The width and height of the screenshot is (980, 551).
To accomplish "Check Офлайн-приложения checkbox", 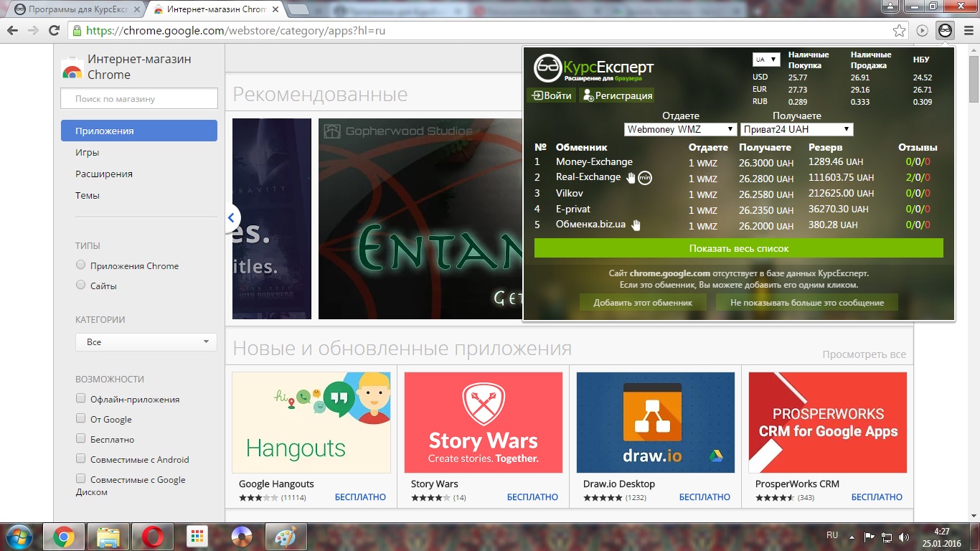I will pyautogui.click(x=81, y=399).
